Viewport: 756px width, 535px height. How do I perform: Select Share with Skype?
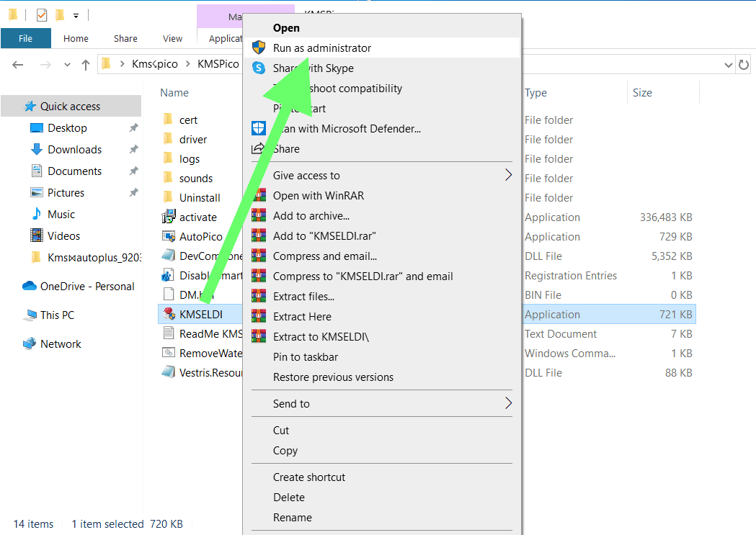click(x=382, y=68)
